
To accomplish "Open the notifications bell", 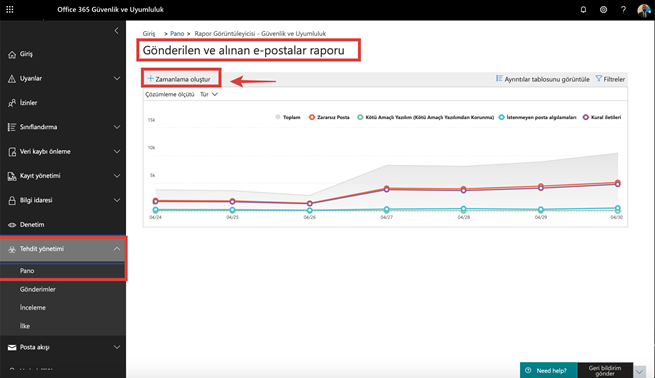I will coord(583,9).
